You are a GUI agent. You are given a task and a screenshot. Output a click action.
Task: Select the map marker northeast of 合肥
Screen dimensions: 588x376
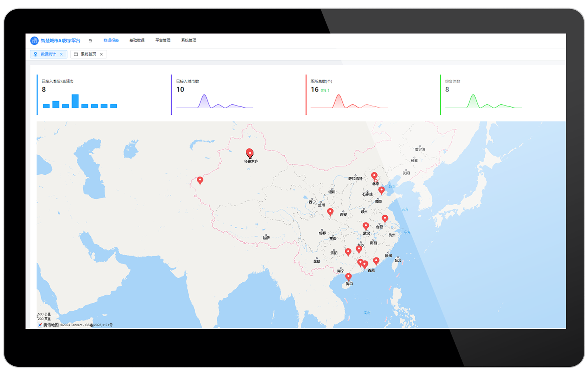pos(385,219)
